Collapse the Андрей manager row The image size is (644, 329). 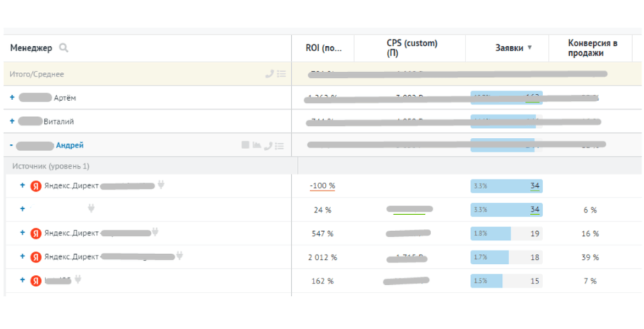click(x=12, y=145)
